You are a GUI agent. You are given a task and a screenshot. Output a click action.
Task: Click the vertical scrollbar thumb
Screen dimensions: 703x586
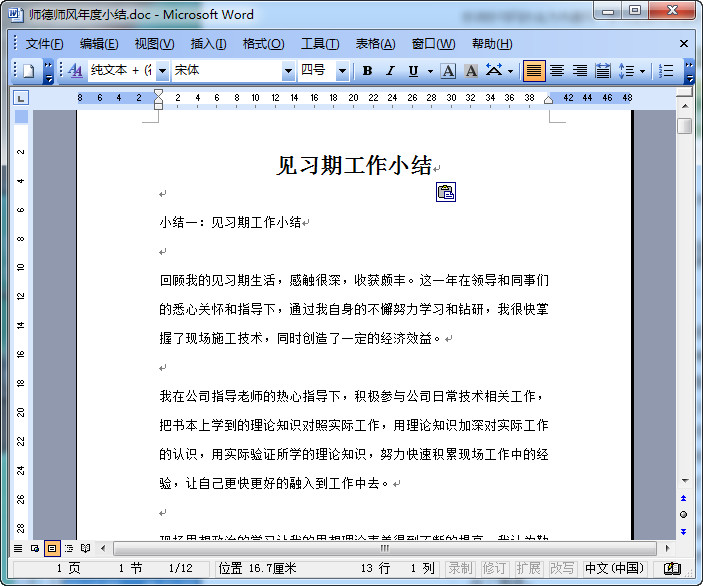[685, 126]
